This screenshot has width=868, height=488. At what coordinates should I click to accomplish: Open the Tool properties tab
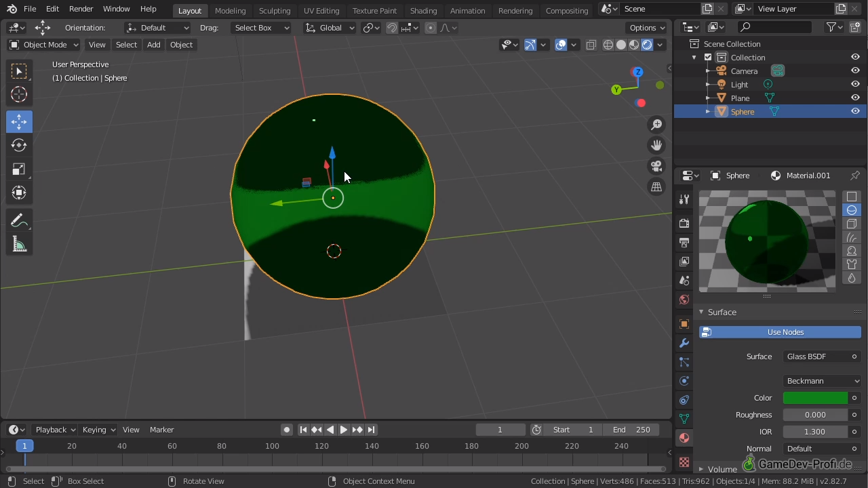[684, 199]
